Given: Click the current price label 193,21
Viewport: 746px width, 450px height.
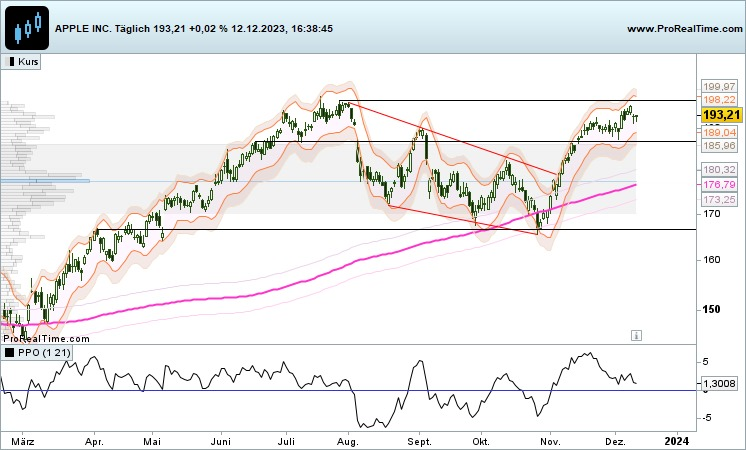Looking at the screenshot, I should coord(721,115).
